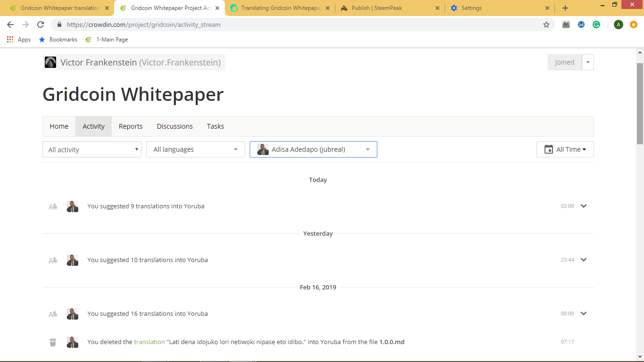Expand the 16 translations entry chevron
This screenshot has width=644, height=362.
[x=584, y=313]
